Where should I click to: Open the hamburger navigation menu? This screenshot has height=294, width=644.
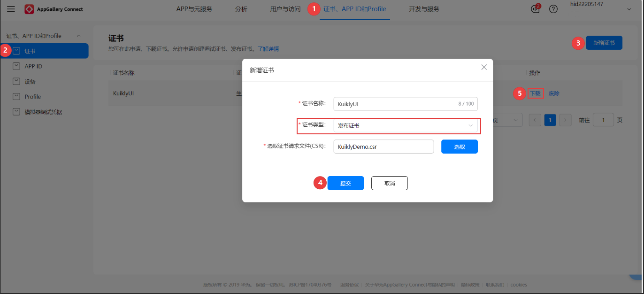point(11,9)
